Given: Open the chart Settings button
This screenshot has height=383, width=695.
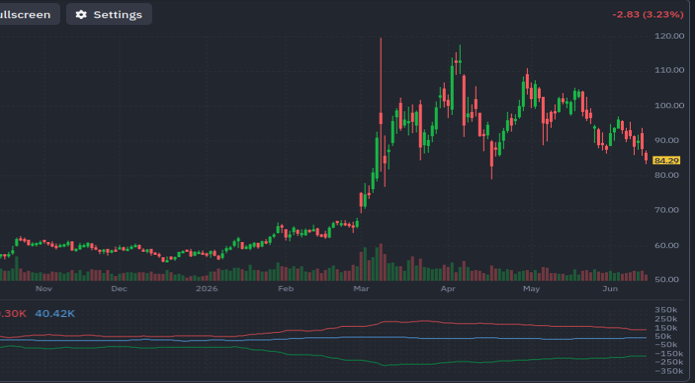Looking at the screenshot, I should point(109,15).
